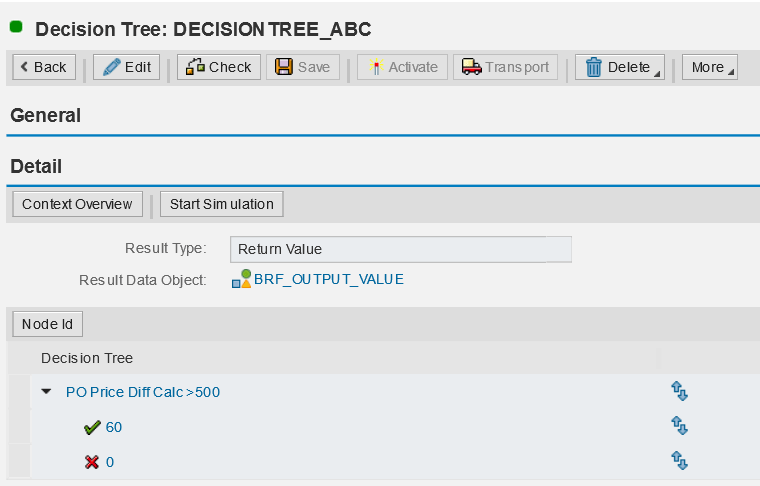Collapse the PO Price Diff Calc node
This screenshot has height=486, width=760.
[x=46, y=392]
